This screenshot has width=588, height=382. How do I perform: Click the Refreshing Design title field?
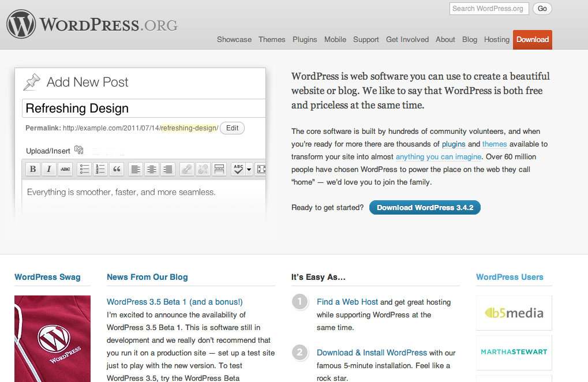(x=144, y=108)
